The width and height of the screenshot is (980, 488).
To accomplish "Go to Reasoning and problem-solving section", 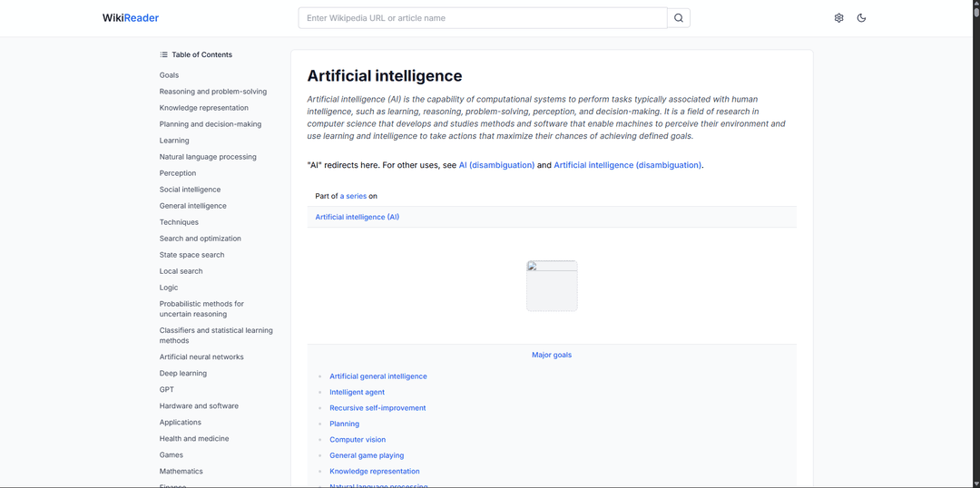I will (x=213, y=92).
